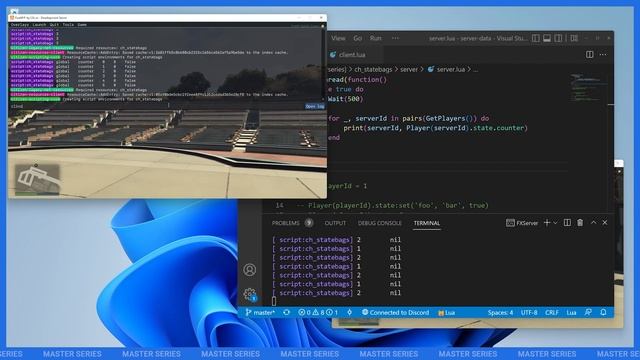Screen dimensions: 640x360
Task: Change file encoding via UTF-8
Action: pos(529,313)
